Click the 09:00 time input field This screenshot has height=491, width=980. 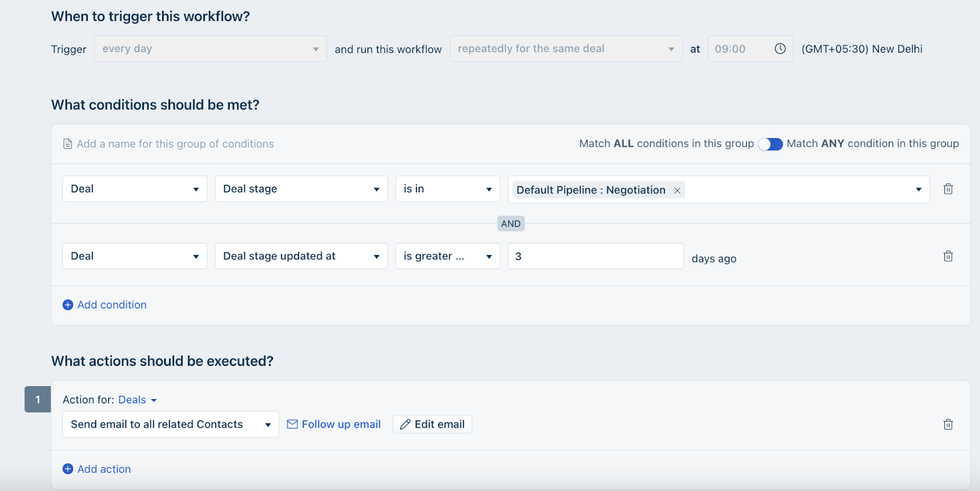(750, 49)
